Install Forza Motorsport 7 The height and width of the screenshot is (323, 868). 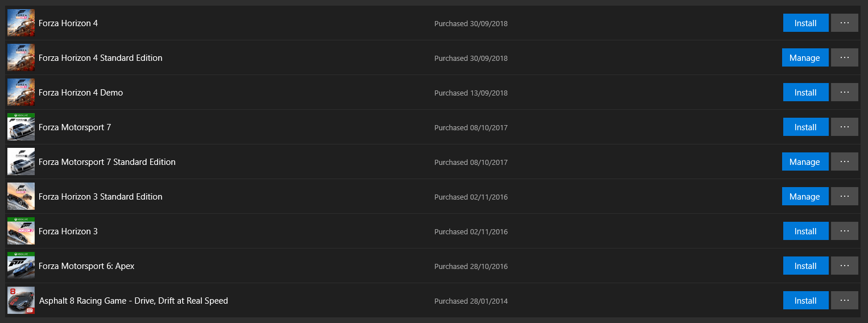click(x=805, y=127)
